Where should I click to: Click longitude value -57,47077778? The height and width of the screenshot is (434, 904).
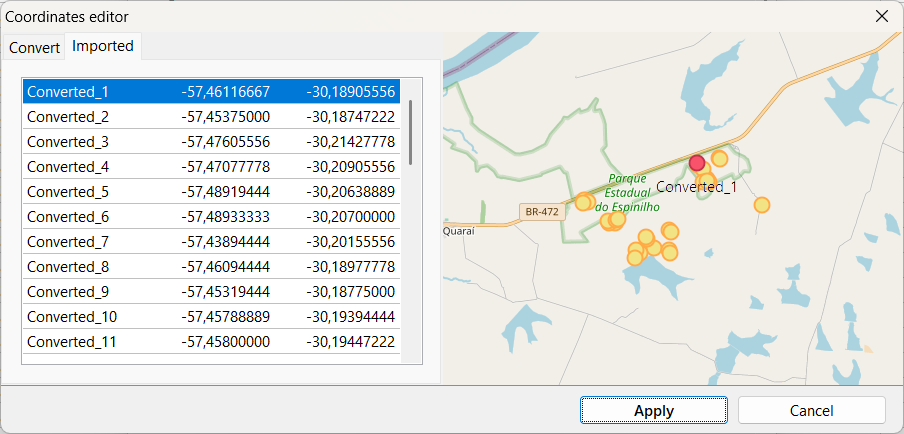225,167
